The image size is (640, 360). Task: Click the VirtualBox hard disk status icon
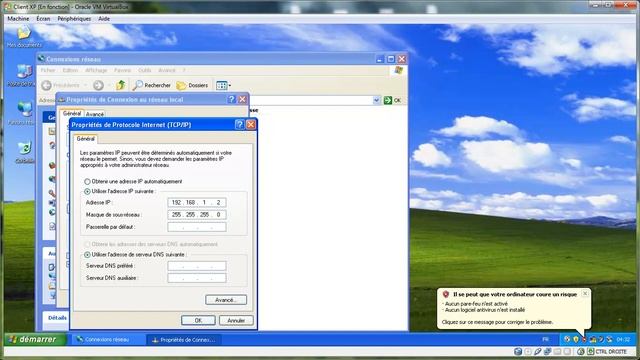[518, 351]
